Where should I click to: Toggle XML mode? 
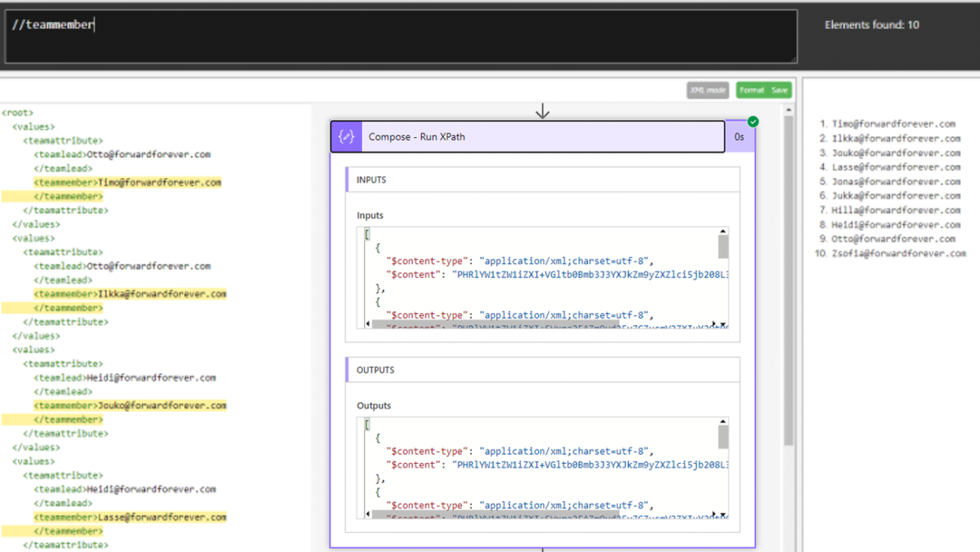click(707, 90)
